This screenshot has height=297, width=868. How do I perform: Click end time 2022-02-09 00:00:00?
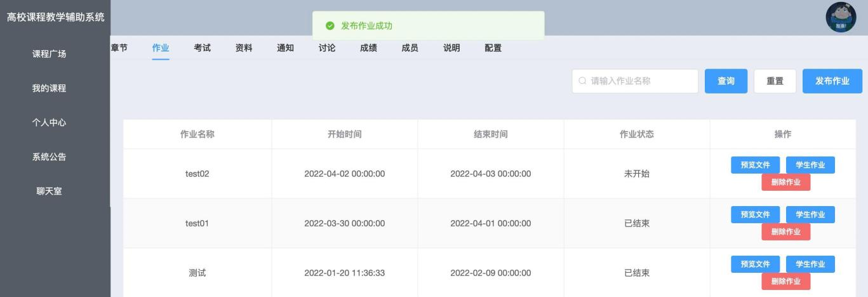click(x=491, y=273)
